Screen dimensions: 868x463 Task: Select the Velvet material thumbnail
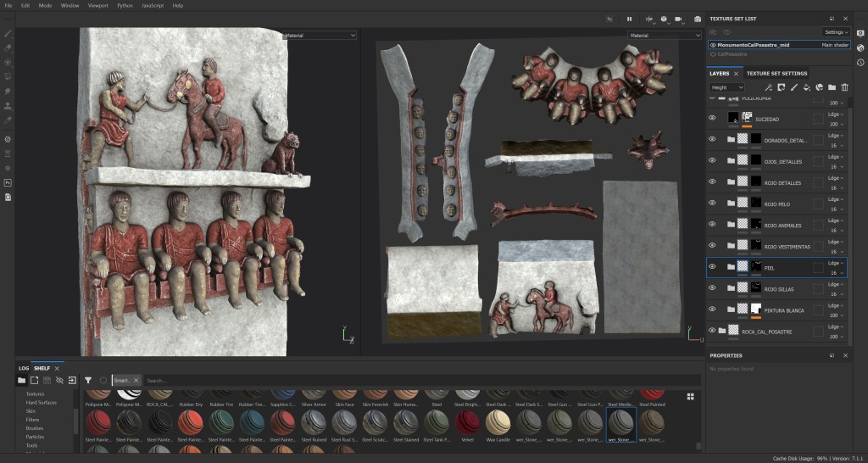point(467,422)
